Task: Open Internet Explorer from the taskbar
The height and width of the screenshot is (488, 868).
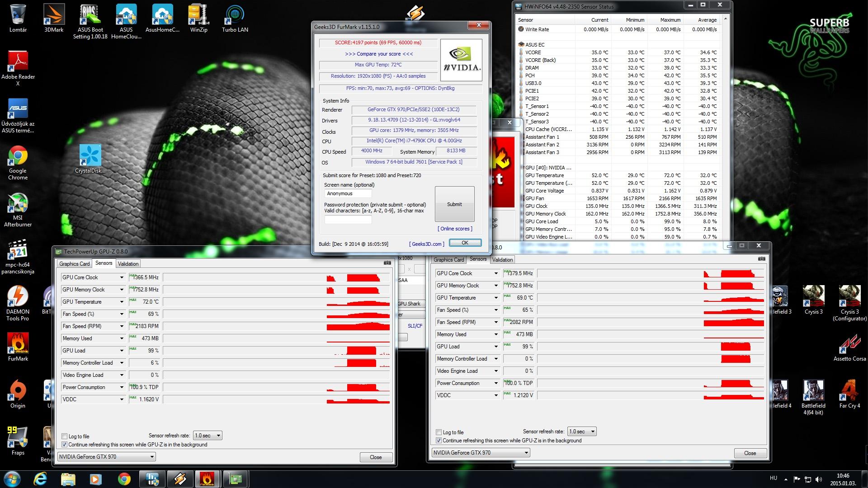Action: click(x=41, y=479)
